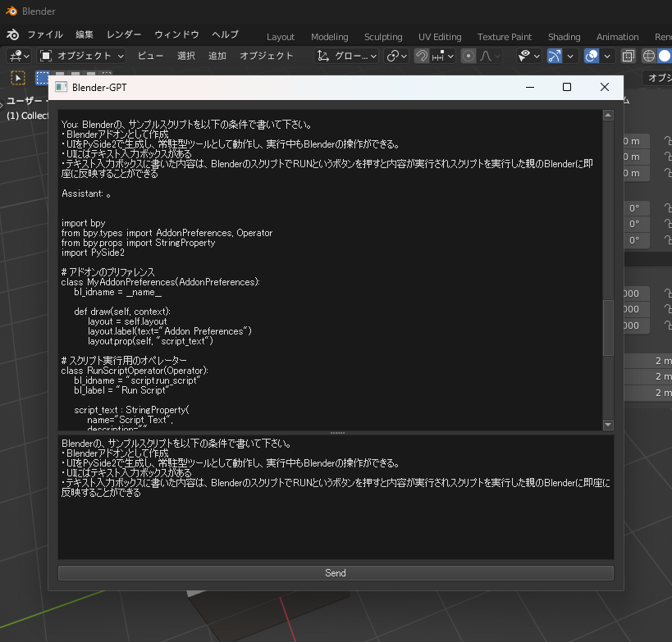Open the object visibility and selectability dropdown
Screen dimensions: 672x642
click(x=529, y=56)
